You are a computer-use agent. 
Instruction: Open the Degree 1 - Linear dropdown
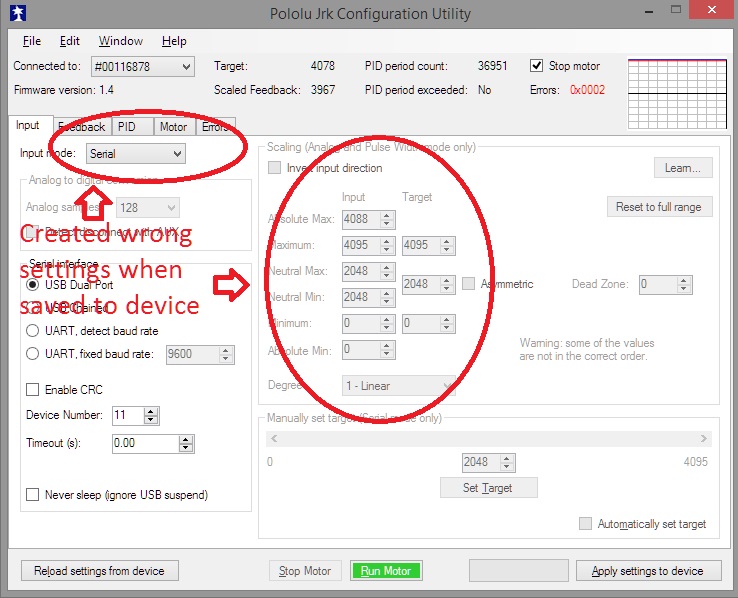click(x=399, y=386)
